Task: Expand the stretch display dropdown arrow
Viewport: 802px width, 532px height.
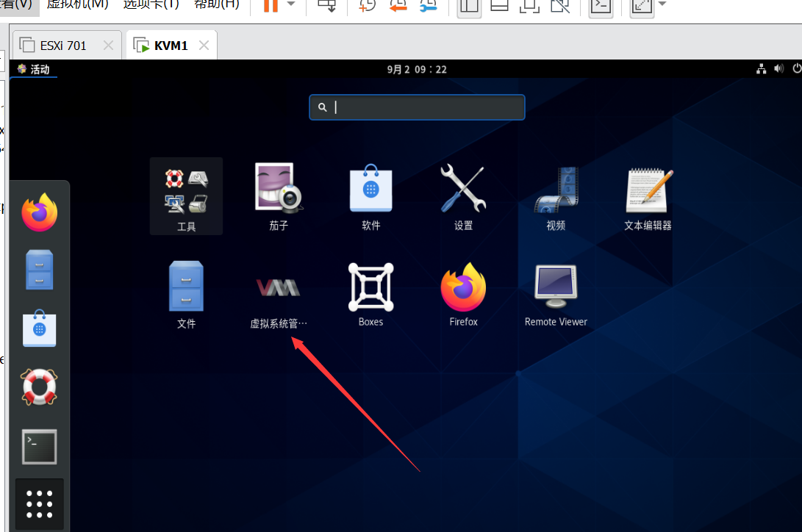Action: pyautogui.click(x=662, y=4)
